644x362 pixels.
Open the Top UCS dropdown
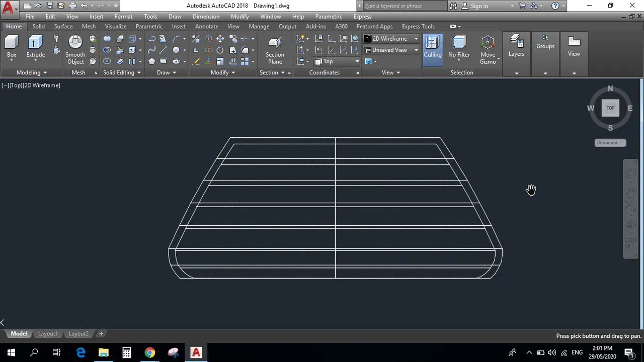coord(337,61)
